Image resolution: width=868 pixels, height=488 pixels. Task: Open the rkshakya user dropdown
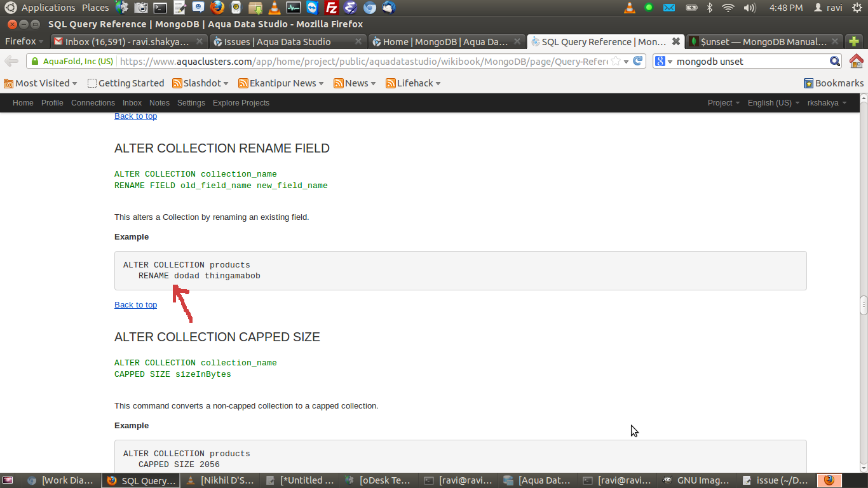(x=827, y=103)
